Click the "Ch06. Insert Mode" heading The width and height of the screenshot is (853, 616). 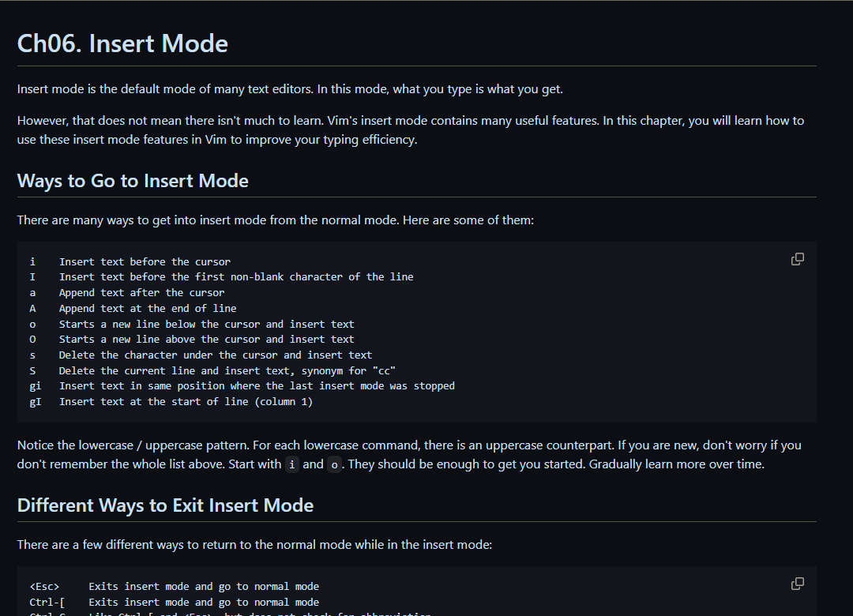point(122,43)
